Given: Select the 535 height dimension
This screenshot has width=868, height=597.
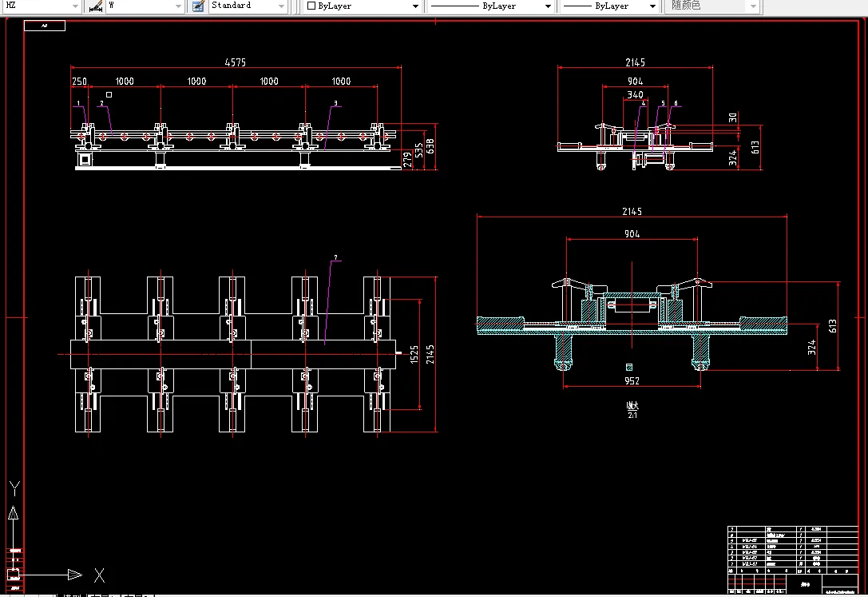Looking at the screenshot, I should pyautogui.click(x=419, y=150).
